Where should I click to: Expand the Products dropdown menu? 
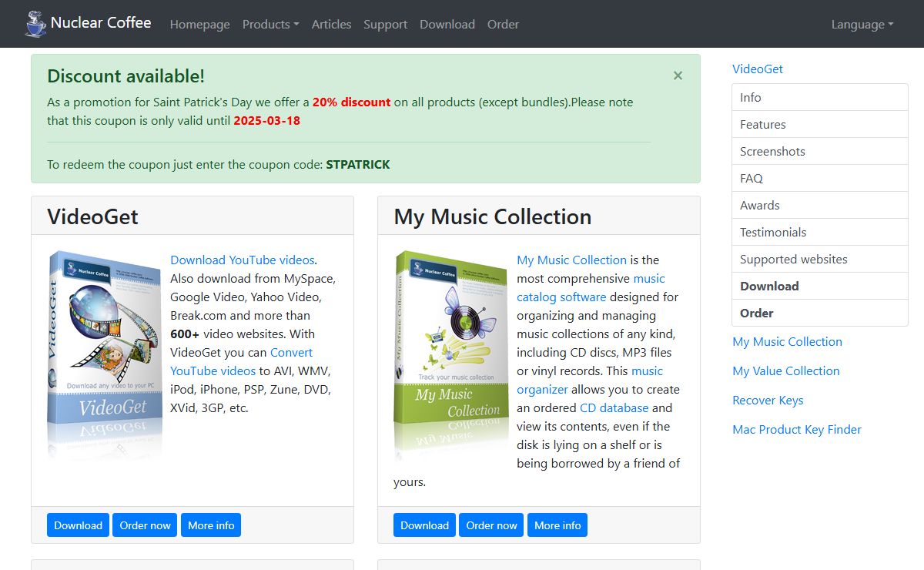coord(270,24)
